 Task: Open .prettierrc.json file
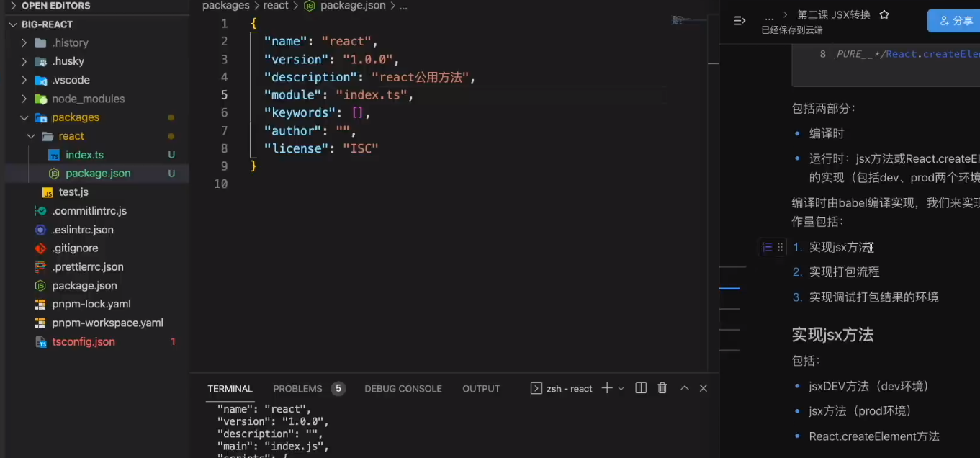[x=88, y=267]
